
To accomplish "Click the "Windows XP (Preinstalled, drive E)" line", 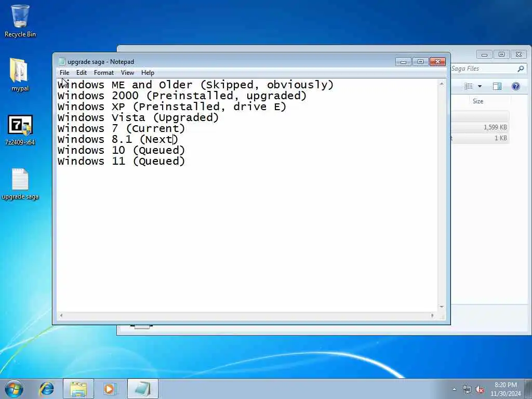I will coord(172,107).
